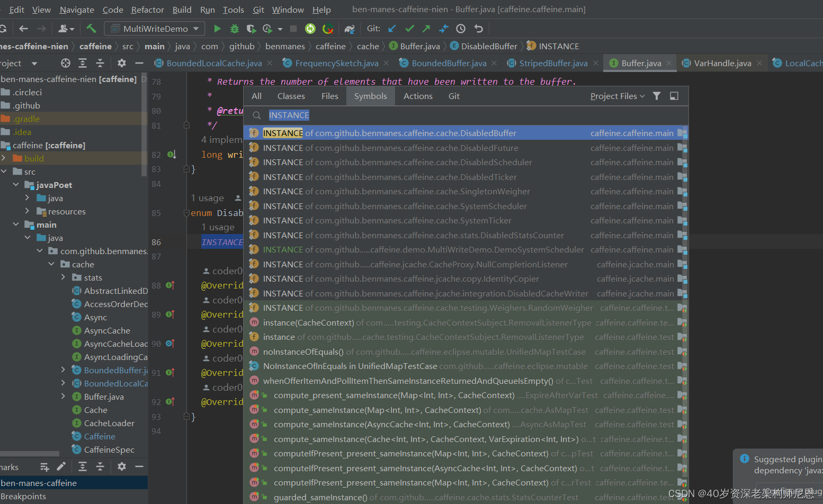The image size is (823, 504).
Task: Expand all in Project panel
Action: (83, 63)
